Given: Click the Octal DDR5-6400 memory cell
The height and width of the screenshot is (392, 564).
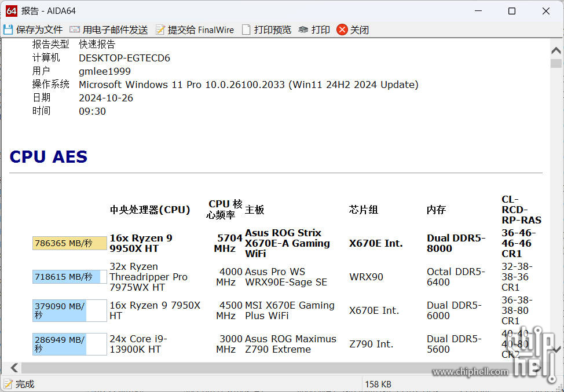Looking at the screenshot, I should tap(456, 277).
